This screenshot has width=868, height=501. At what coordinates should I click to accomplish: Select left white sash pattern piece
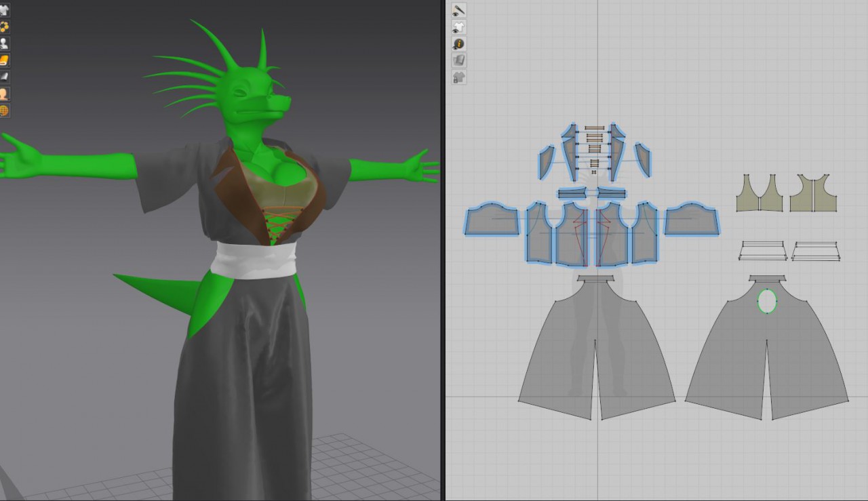[763, 251]
